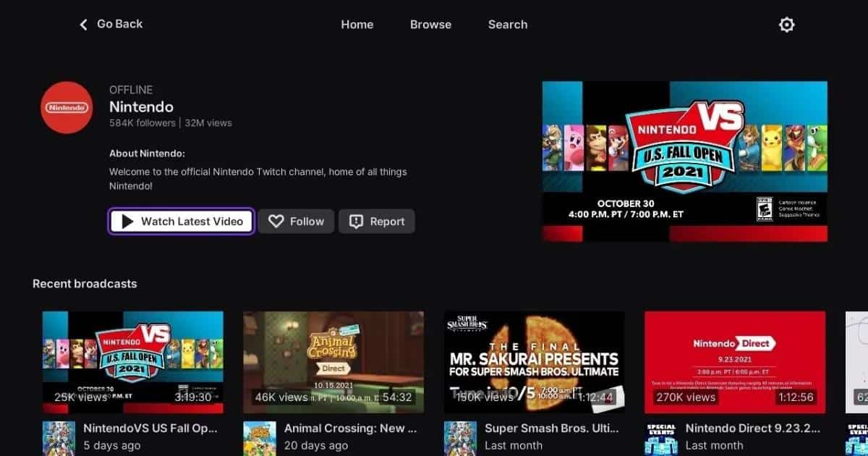Open the featured Nintendo VS U.S. Fall Open banner
Viewport: 868px width, 456px height.
[685, 161]
